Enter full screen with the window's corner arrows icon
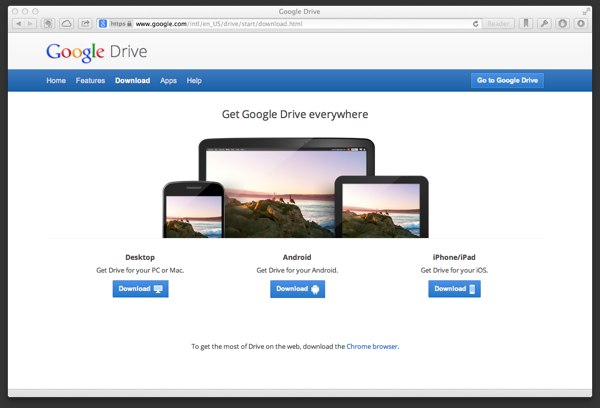600x408 pixels. (586, 12)
